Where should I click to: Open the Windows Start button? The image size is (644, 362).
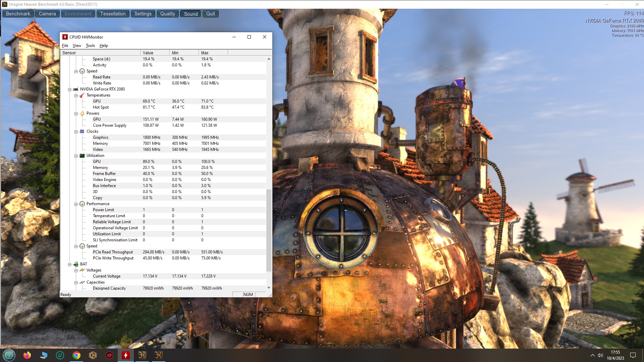[9, 355]
